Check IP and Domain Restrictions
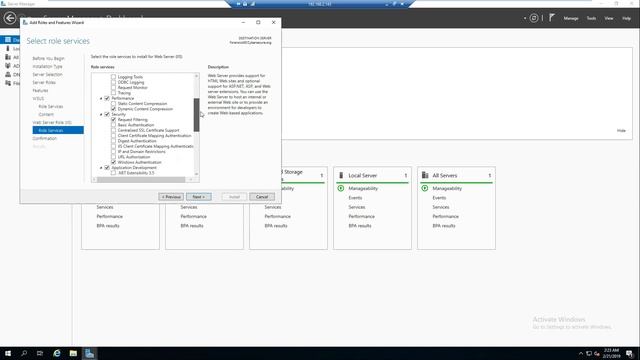 tap(113, 151)
